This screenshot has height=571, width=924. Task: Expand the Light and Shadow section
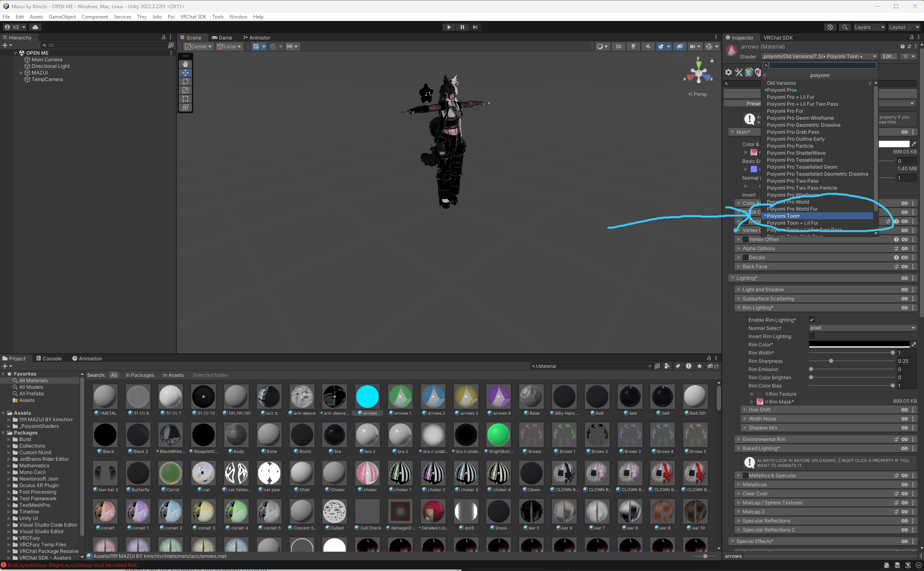(763, 290)
